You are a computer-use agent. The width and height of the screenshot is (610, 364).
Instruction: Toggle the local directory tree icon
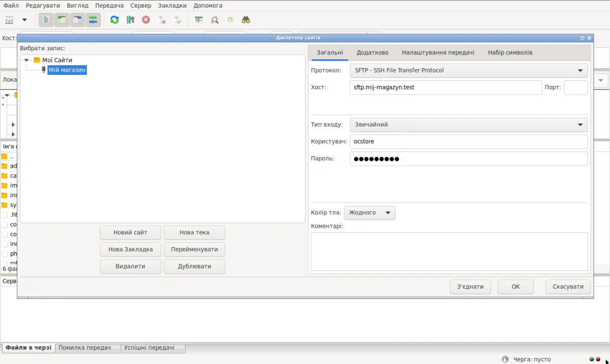[62, 20]
